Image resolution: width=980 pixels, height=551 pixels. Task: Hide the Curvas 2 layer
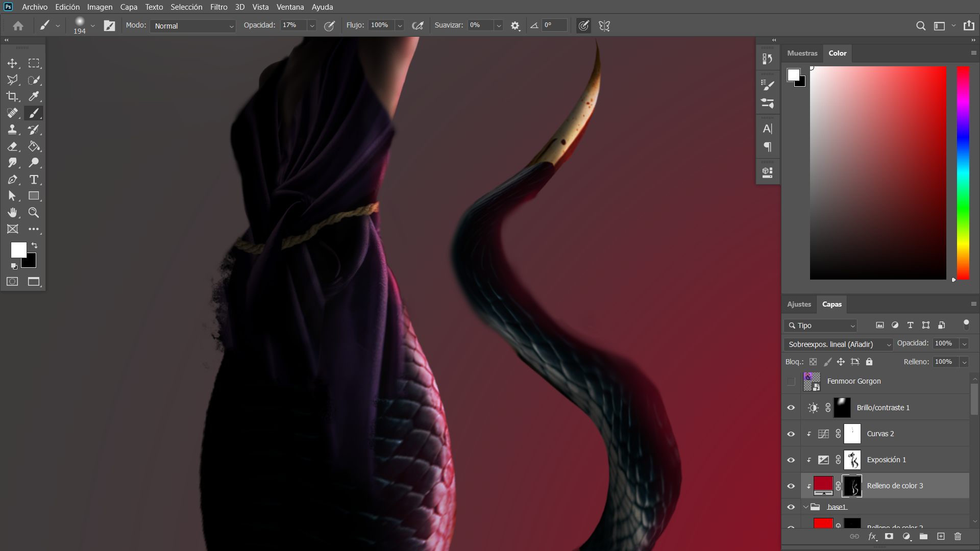point(791,434)
